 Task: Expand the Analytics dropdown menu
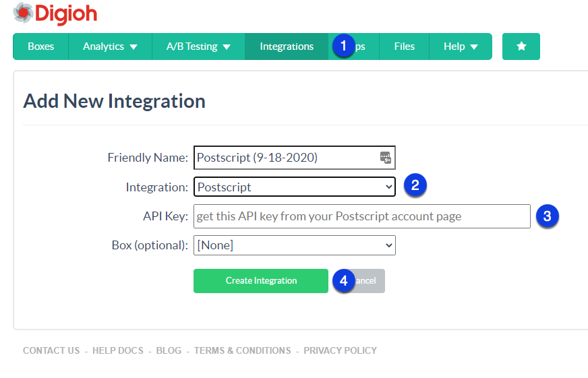pos(111,46)
